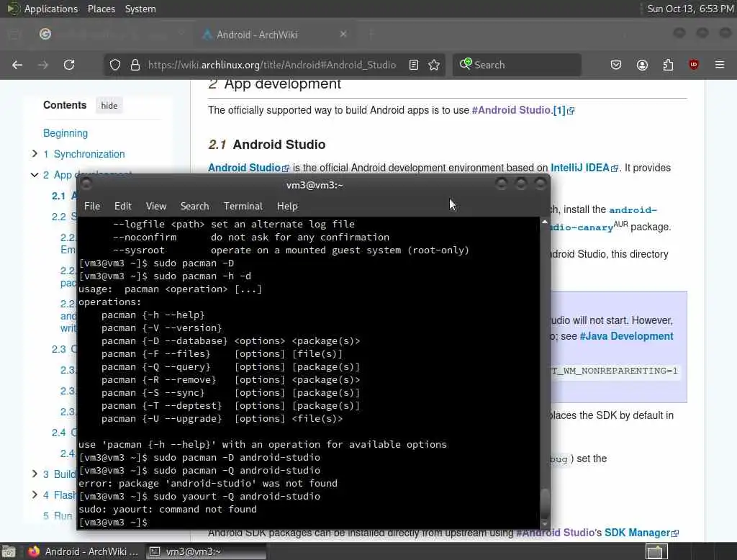Click terminal line 'sudo pacman -h -d'
737x560 pixels.
(x=165, y=276)
